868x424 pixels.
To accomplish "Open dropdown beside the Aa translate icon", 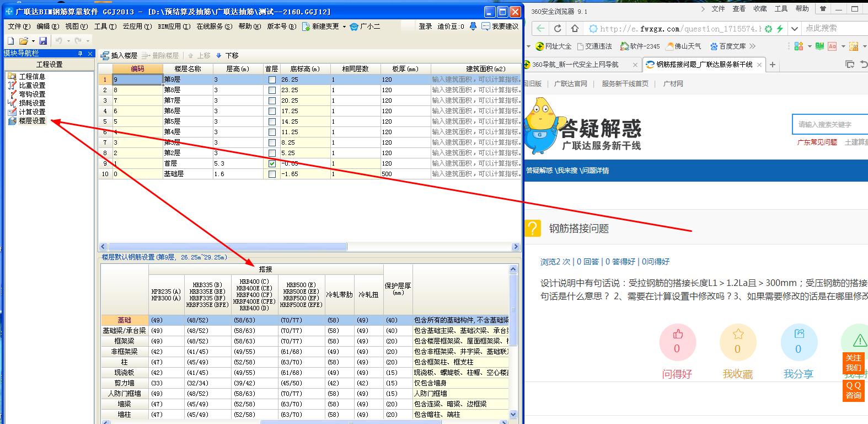I will pyautogui.click(x=842, y=46).
